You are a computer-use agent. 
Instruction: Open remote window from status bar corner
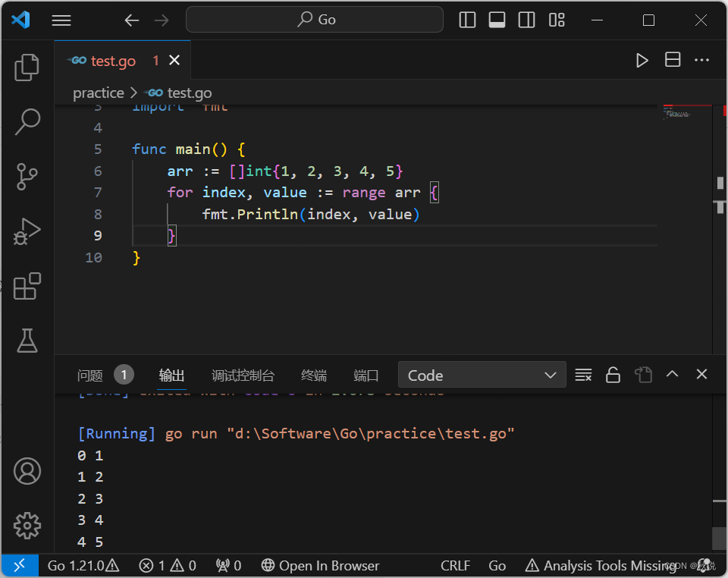coord(20,565)
